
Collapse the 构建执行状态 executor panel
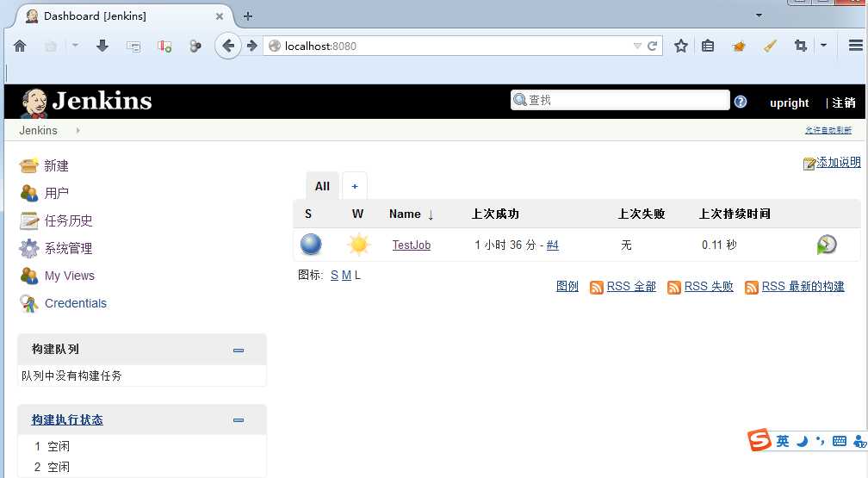pyautogui.click(x=239, y=419)
